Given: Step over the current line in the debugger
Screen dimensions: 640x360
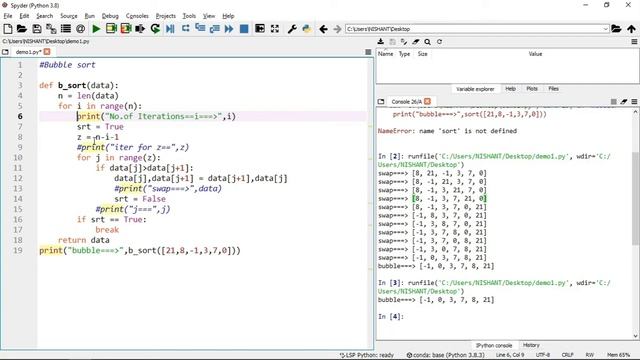Looking at the screenshot, I should click(185, 29).
